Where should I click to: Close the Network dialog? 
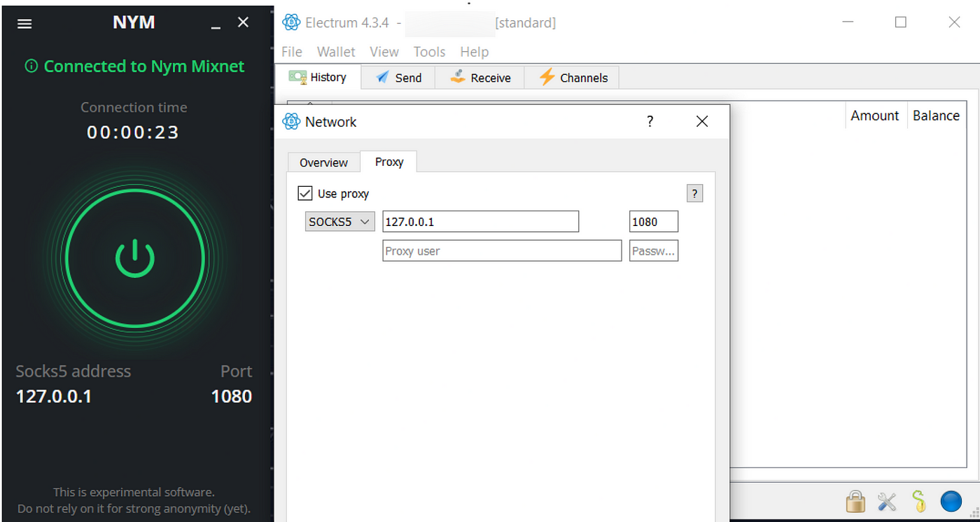coord(702,122)
